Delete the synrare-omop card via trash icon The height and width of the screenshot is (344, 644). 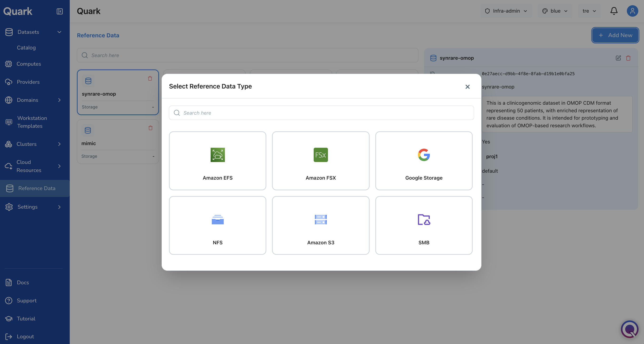[x=150, y=79]
